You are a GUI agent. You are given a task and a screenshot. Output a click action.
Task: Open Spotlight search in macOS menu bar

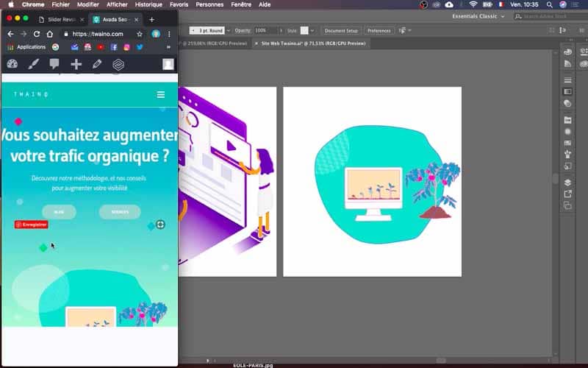tap(549, 4)
